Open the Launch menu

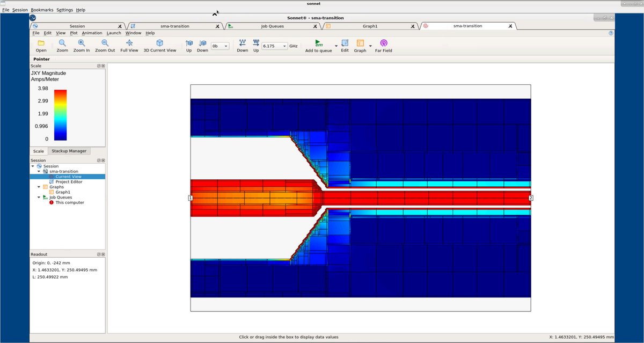[x=114, y=33]
